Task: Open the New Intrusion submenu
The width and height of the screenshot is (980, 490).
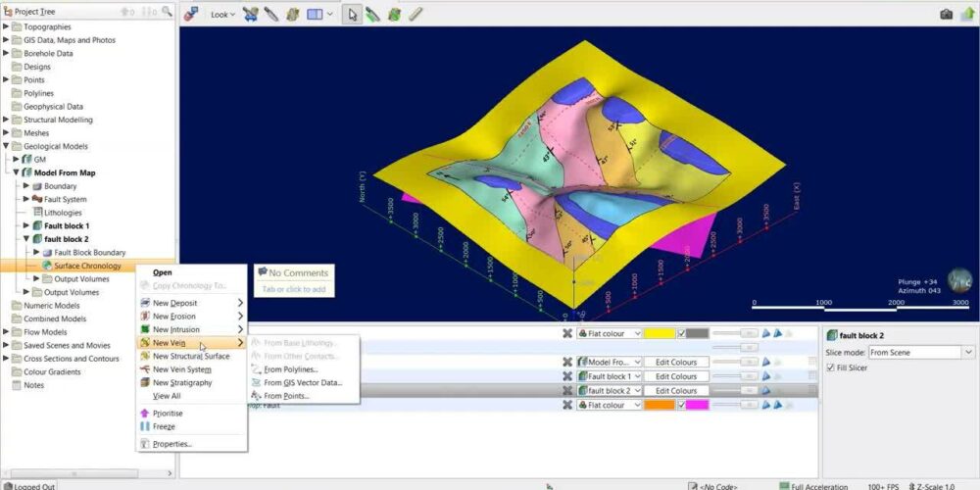Action: click(x=191, y=329)
